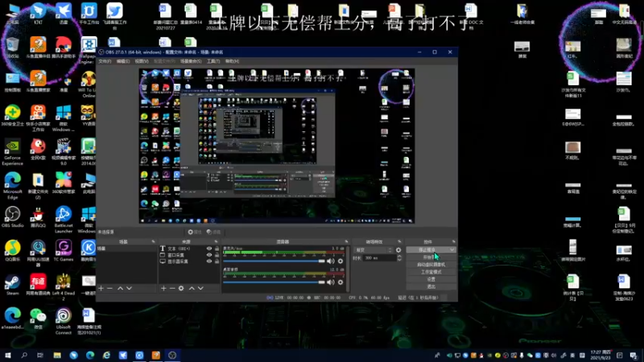Open the Help menu in OBS

[232, 61]
